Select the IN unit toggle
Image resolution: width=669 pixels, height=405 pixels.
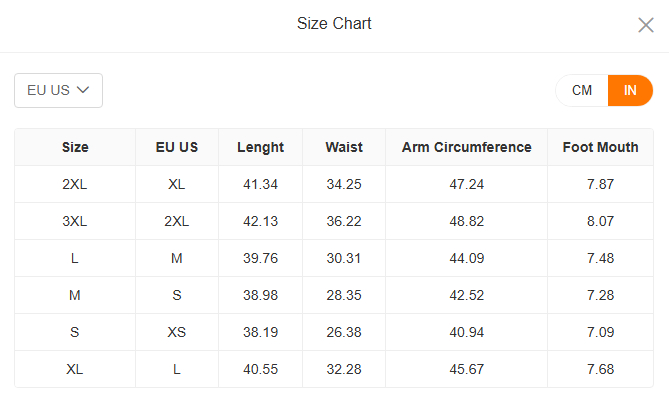(x=630, y=90)
